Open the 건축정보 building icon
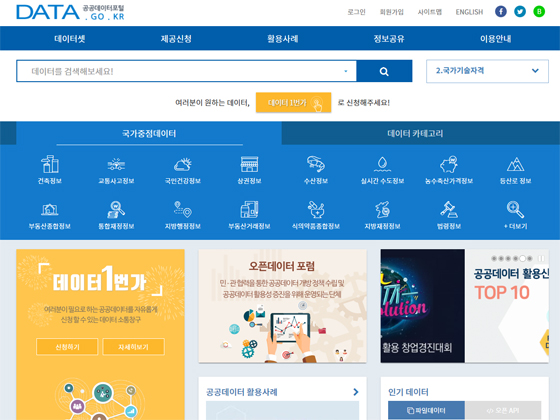This screenshot has width=560, height=420. pyautogui.click(x=50, y=164)
